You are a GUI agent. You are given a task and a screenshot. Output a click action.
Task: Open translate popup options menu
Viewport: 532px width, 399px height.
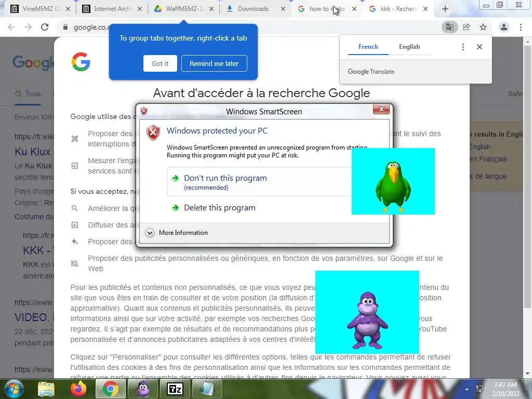pos(463,47)
